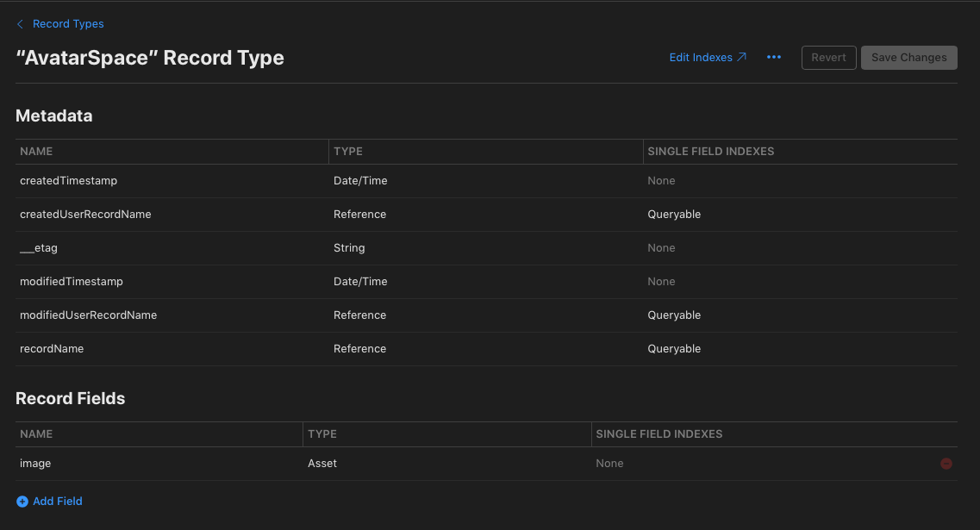Click Record Fields SINGLE FIELD INDEXES header
Viewport: 980px width, 530px height.
click(x=659, y=434)
